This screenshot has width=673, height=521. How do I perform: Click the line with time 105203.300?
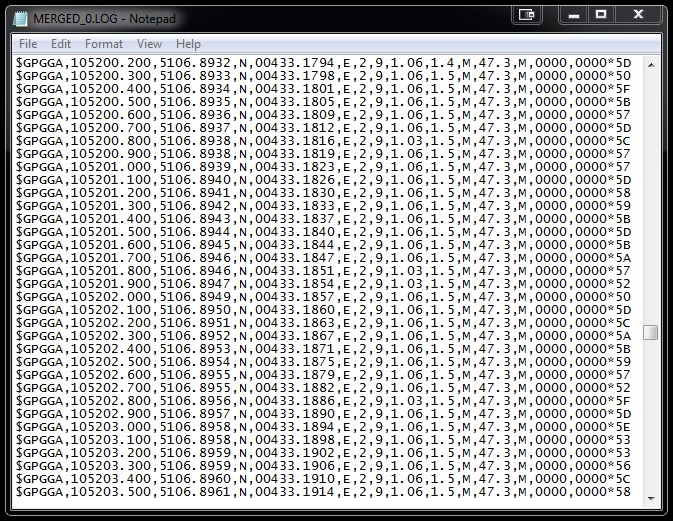[x=324, y=466]
